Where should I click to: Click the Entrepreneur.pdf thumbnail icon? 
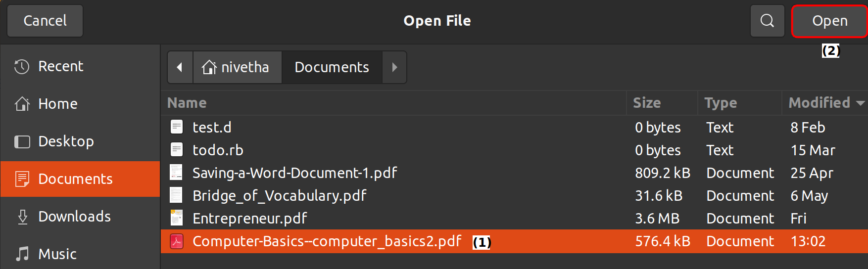[177, 218]
